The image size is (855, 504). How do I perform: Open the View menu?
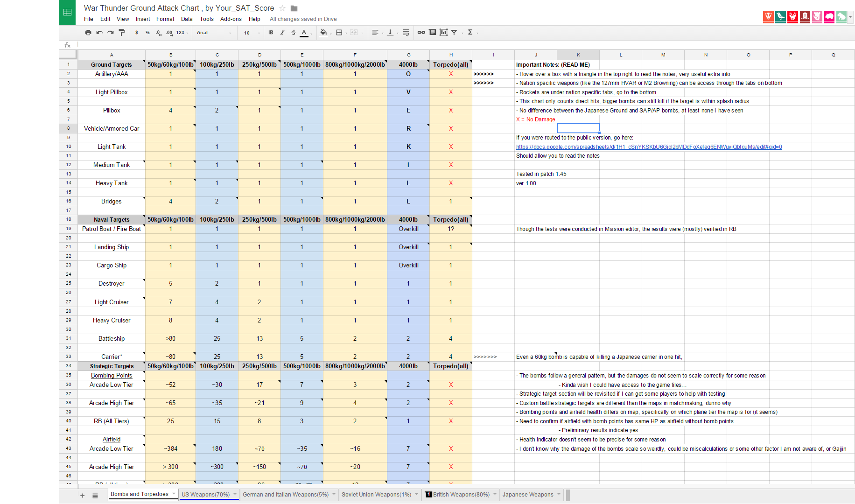tap(123, 19)
